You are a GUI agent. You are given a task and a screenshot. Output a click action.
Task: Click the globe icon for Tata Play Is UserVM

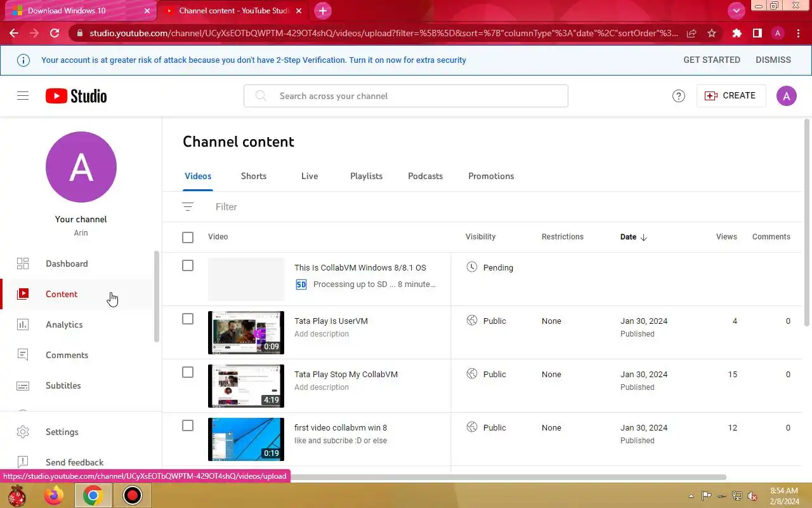tap(471, 321)
